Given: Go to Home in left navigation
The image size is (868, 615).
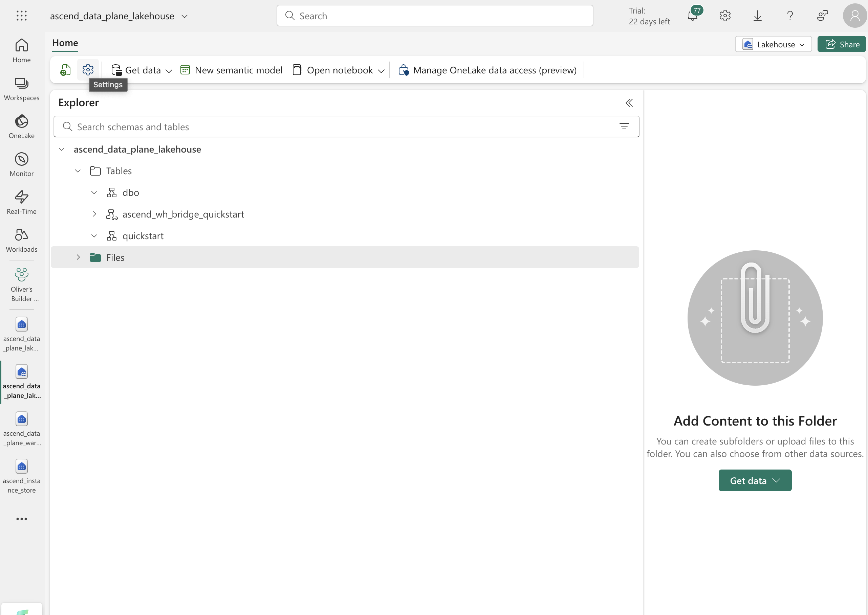Looking at the screenshot, I should pyautogui.click(x=22, y=51).
